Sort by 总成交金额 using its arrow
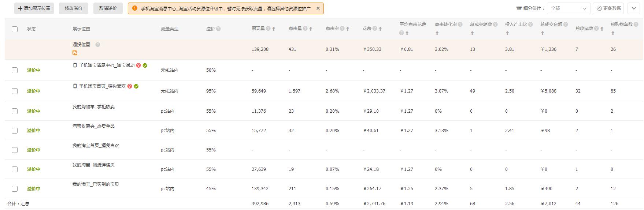 pyautogui.click(x=543, y=33)
